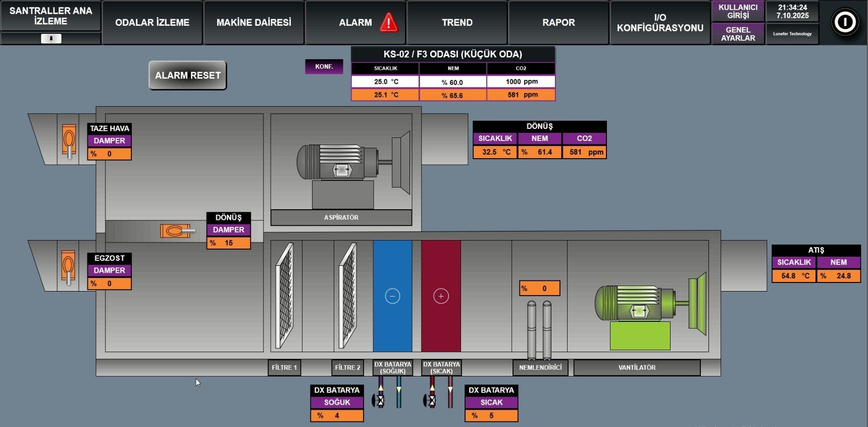Click the red DX heating coil

441,296
